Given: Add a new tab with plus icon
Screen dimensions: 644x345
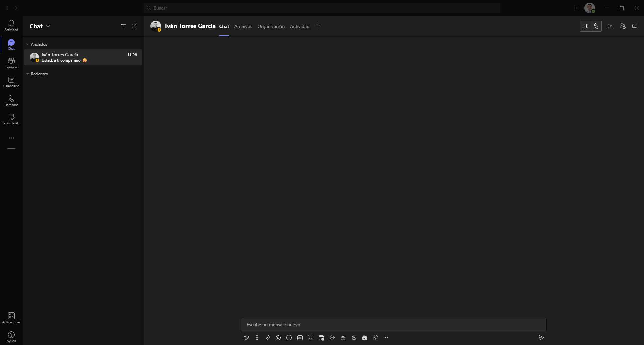Looking at the screenshot, I should pos(317,26).
